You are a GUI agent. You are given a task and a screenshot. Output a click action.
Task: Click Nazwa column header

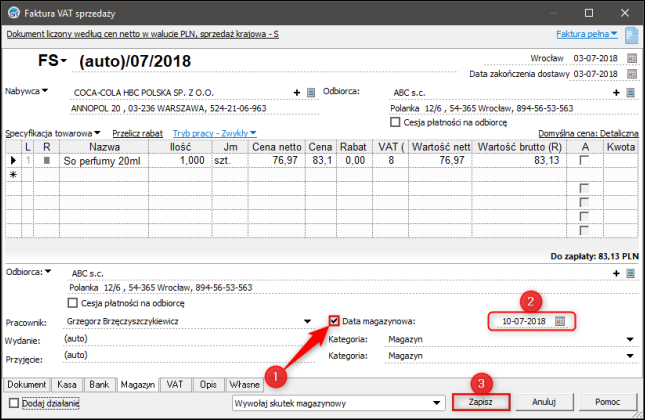tap(104, 147)
